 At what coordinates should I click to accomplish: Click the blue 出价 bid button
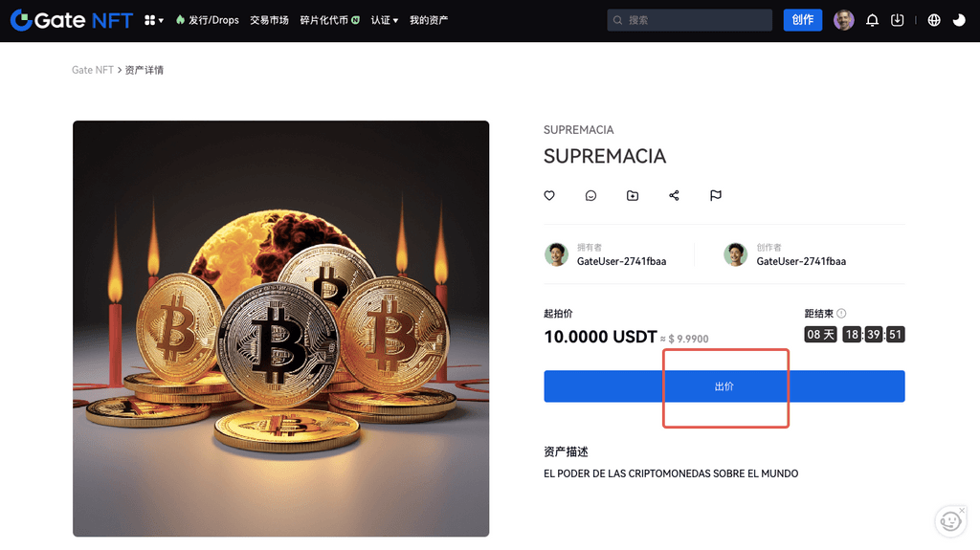pos(724,386)
